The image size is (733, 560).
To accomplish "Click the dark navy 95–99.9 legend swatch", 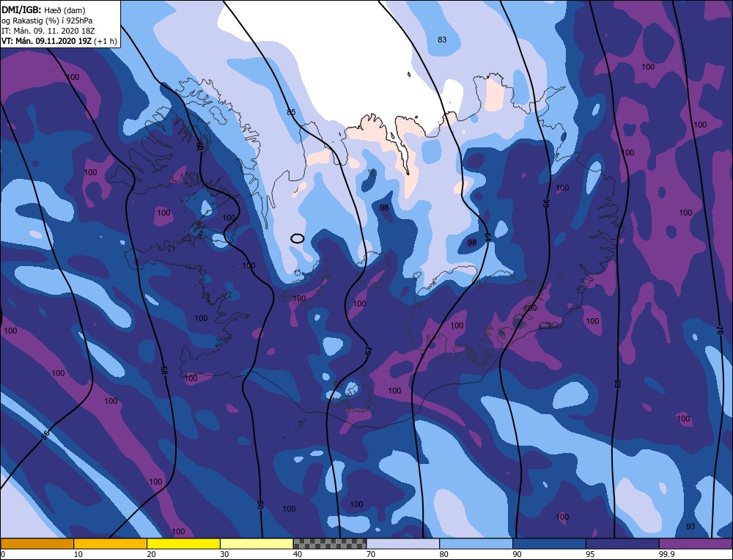I will tap(622, 544).
